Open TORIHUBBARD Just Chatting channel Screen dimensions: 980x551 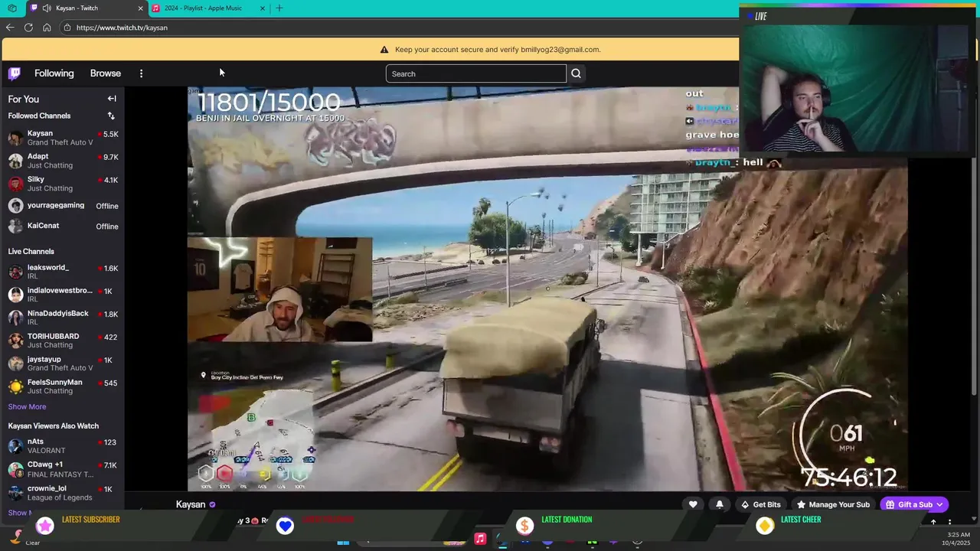click(x=63, y=341)
